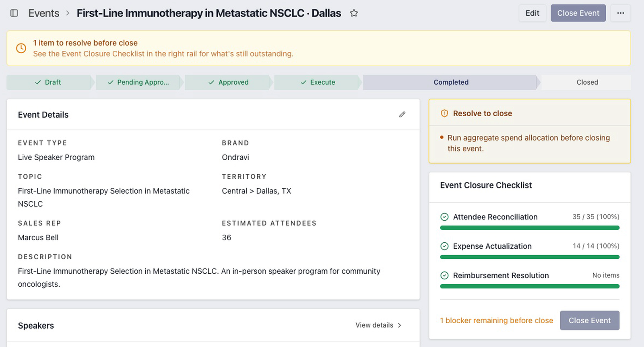Click the pencil icon in Event Details

pos(402,115)
